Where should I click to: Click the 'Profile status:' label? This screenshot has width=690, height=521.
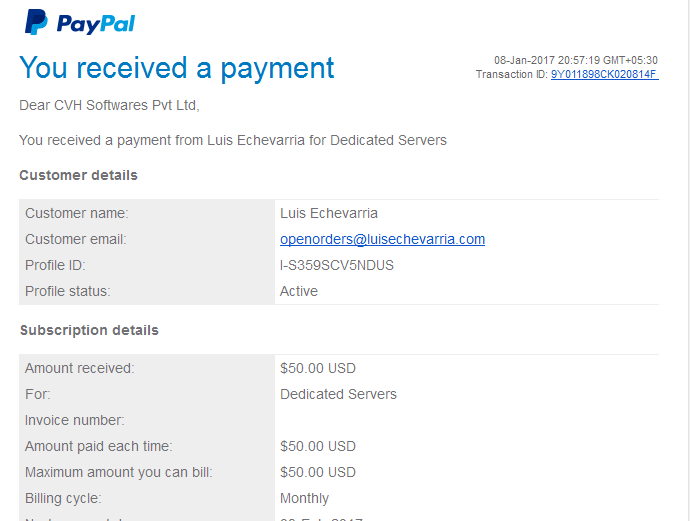click(x=68, y=291)
